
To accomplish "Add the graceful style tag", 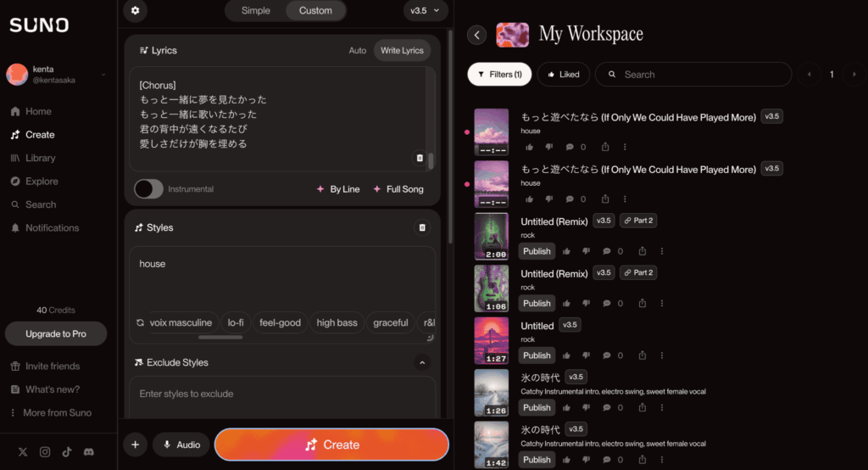I will pyautogui.click(x=390, y=322).
